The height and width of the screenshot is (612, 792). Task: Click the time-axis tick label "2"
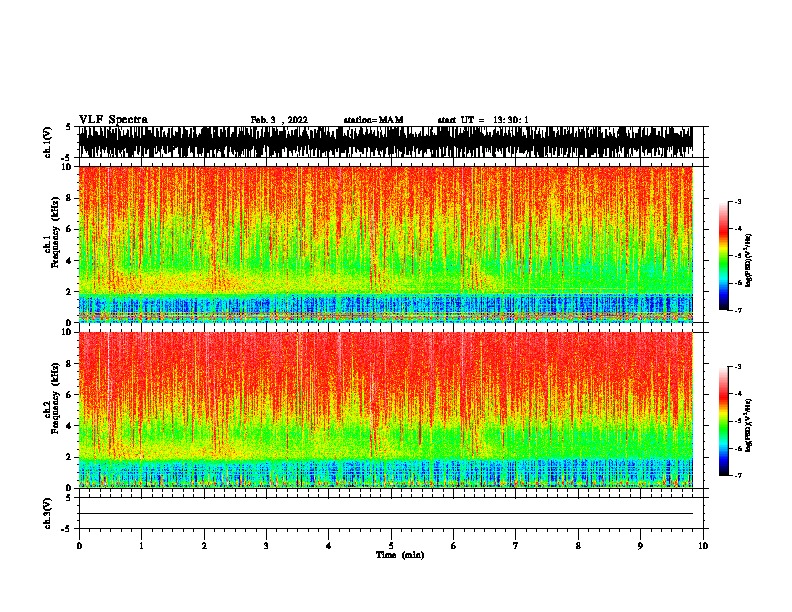point(204,546)
